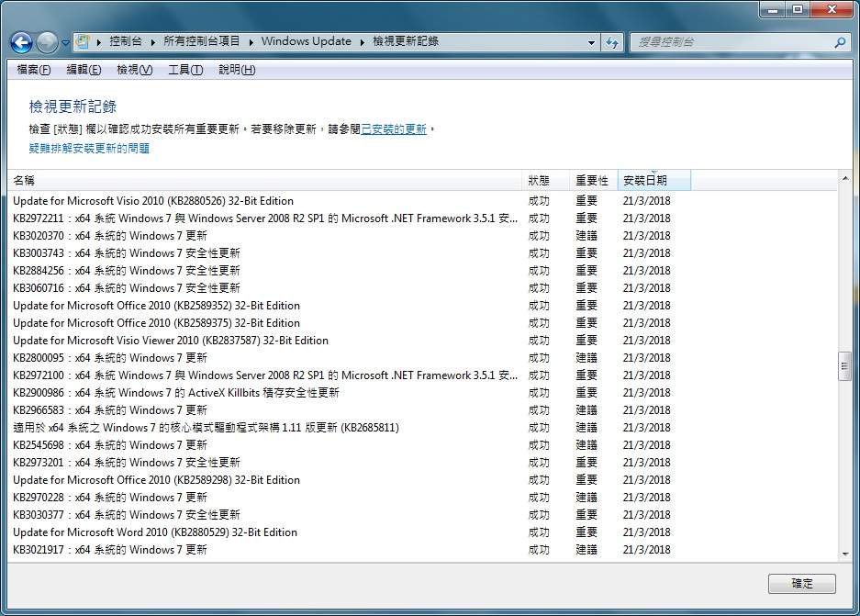The width and height of the screenshot is (860, 616).
Task: Click the refresh icon beside address bar
Action: 612,42
